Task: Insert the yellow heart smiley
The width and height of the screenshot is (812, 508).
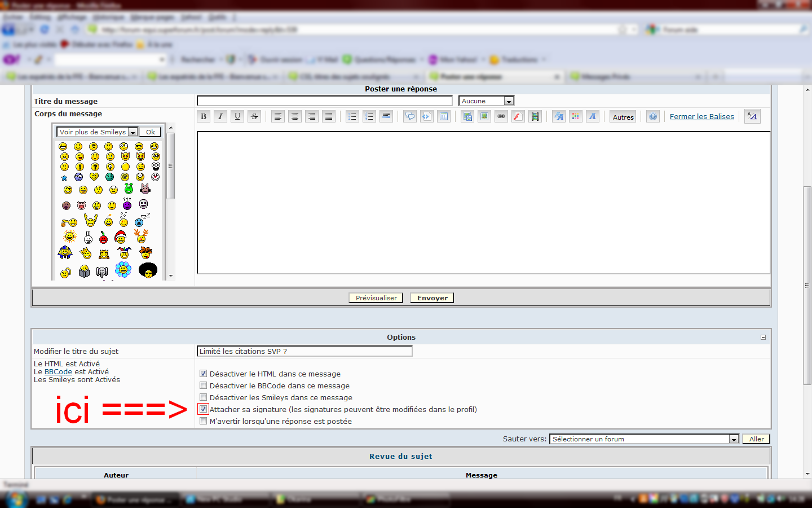Action: [x=94, y=177]
